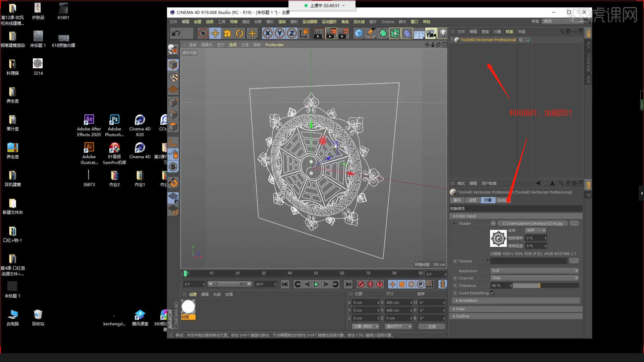Switch to Texture mode in left toolbar
644x362 pixels.
click(173, 77)
